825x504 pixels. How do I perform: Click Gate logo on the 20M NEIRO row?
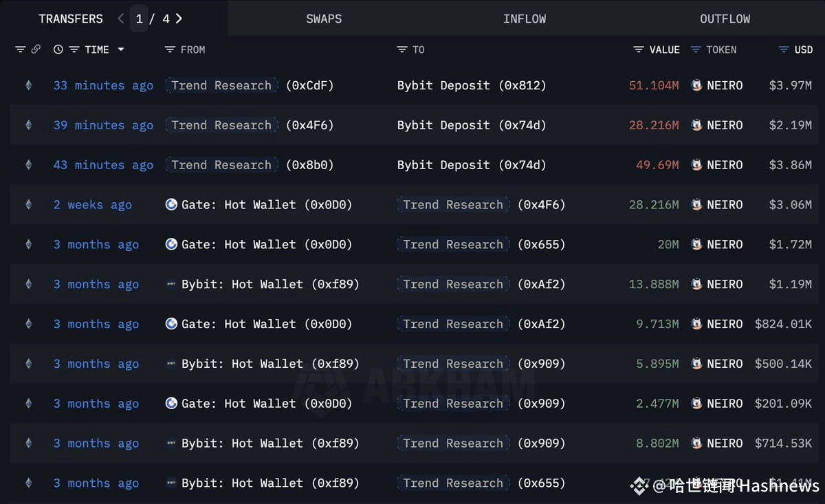(x=172, y=245)
